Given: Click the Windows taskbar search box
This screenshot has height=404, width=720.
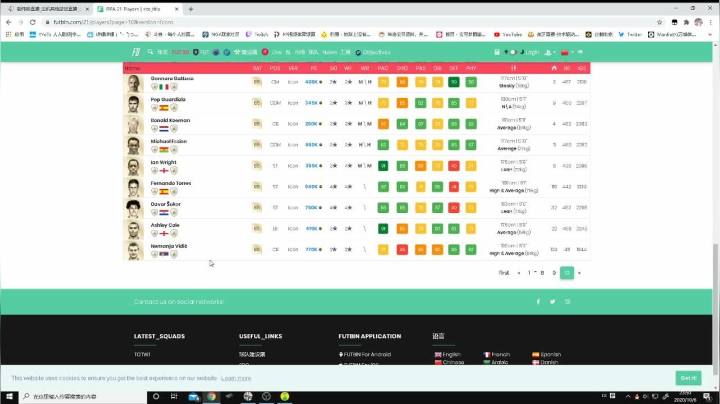Looking at the screenshot, I should [83, 396].
